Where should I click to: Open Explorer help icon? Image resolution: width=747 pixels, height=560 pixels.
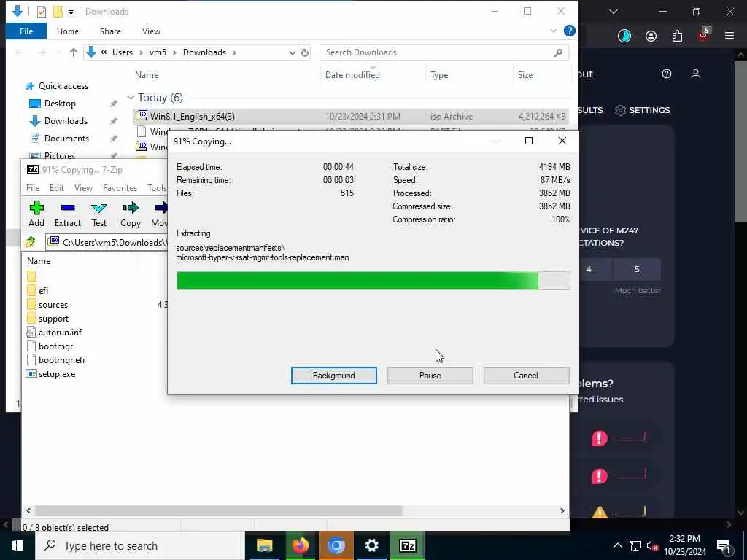pyautogui.click(x=569, y=31)
